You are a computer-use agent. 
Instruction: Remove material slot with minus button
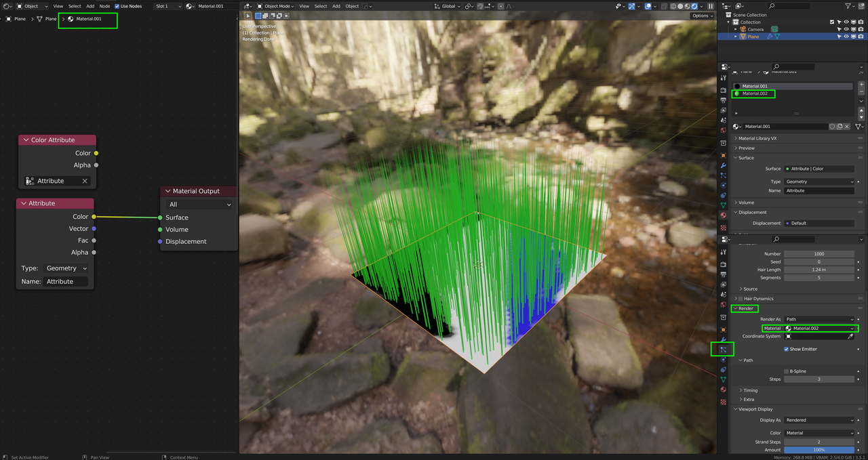click(x=861, y=93)
